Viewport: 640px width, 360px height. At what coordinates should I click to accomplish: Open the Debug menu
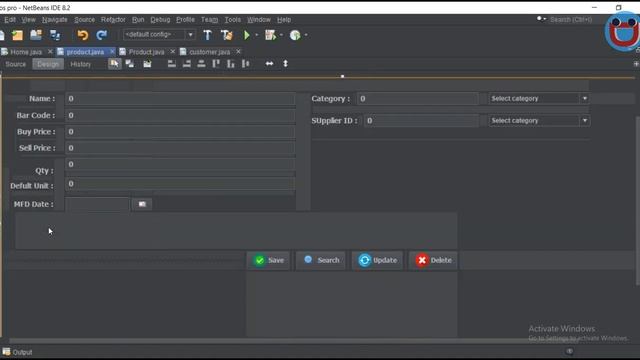pos(160,20)
